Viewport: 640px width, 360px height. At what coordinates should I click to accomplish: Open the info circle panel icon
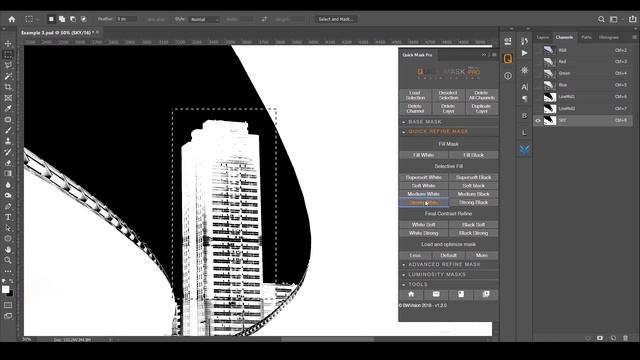tap(508, 76)
